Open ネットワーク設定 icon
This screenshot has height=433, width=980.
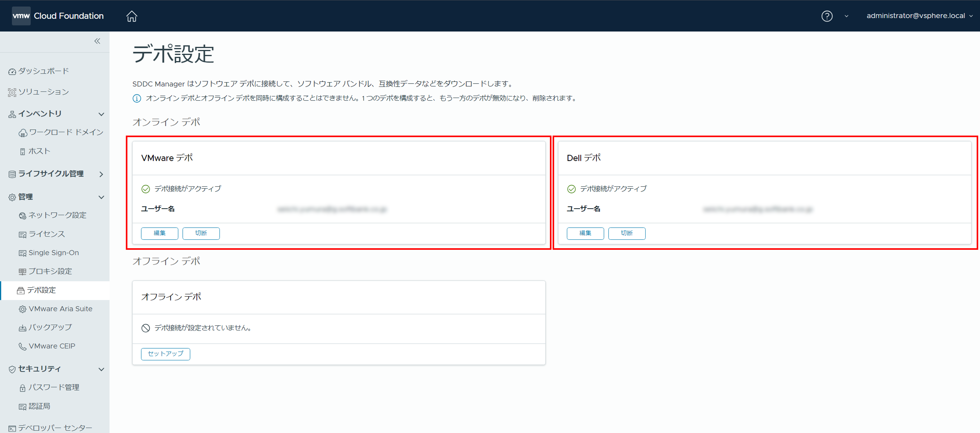click(22, 215)
